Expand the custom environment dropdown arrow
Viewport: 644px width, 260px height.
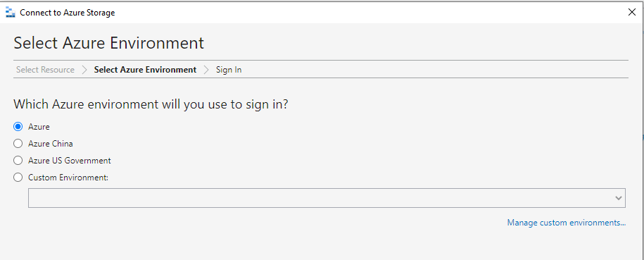(x=619, y=198)
